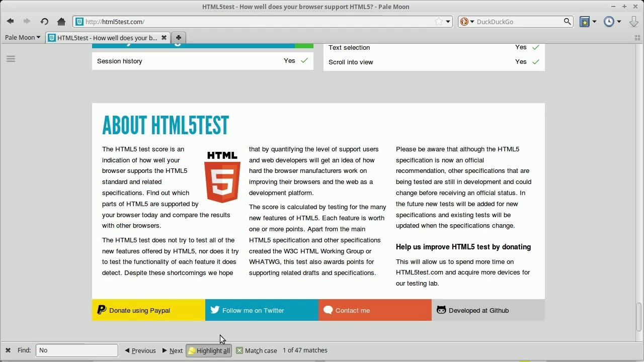Open the Bookmarks toolbar button

585,22
